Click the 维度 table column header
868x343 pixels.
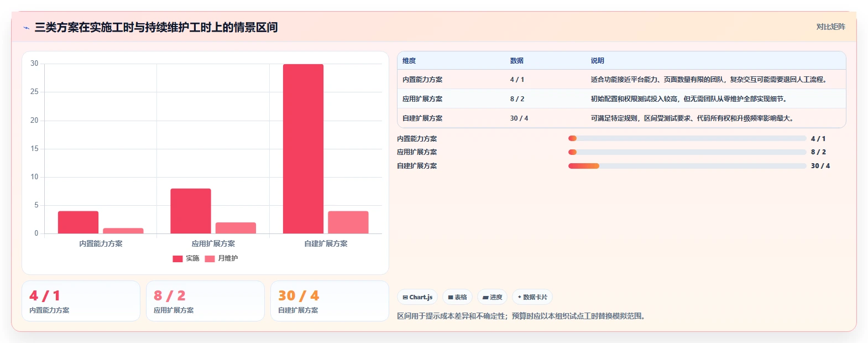pos(409,61)
